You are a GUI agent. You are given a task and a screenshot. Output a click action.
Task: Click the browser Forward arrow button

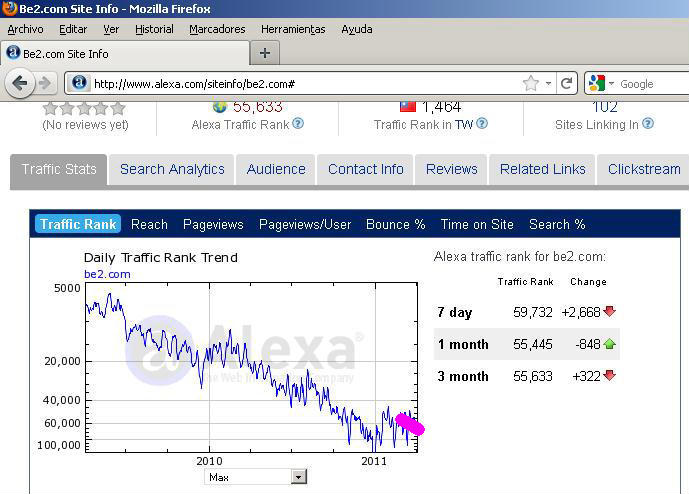[x=45, y=83]
